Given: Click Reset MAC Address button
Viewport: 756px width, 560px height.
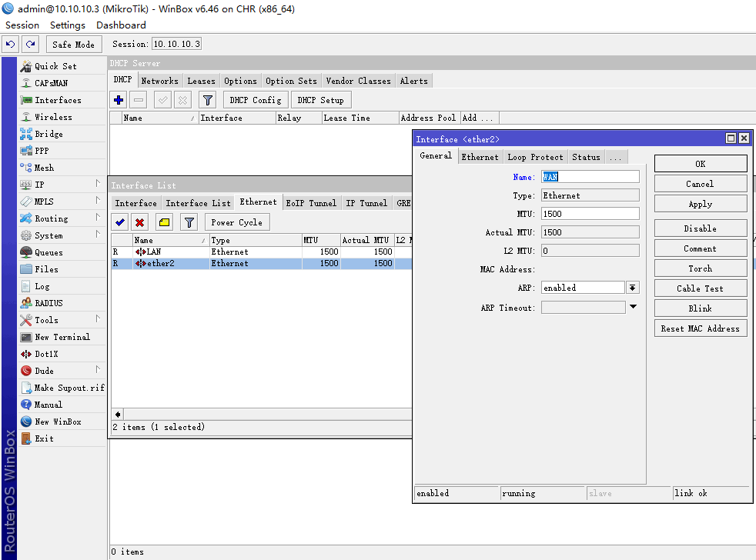Looking at the screenshot, I should pyautogui.click(x=700, y=328).
